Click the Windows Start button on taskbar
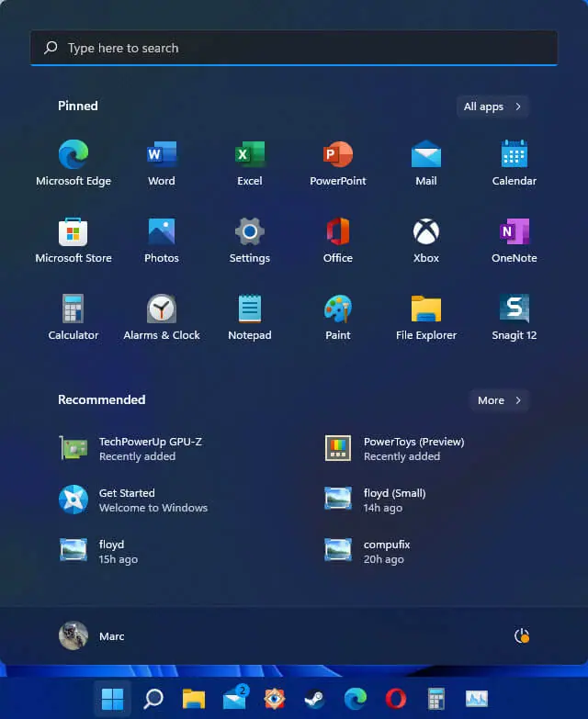Screen dimensions: 588x719 click(x=112, y=699)
